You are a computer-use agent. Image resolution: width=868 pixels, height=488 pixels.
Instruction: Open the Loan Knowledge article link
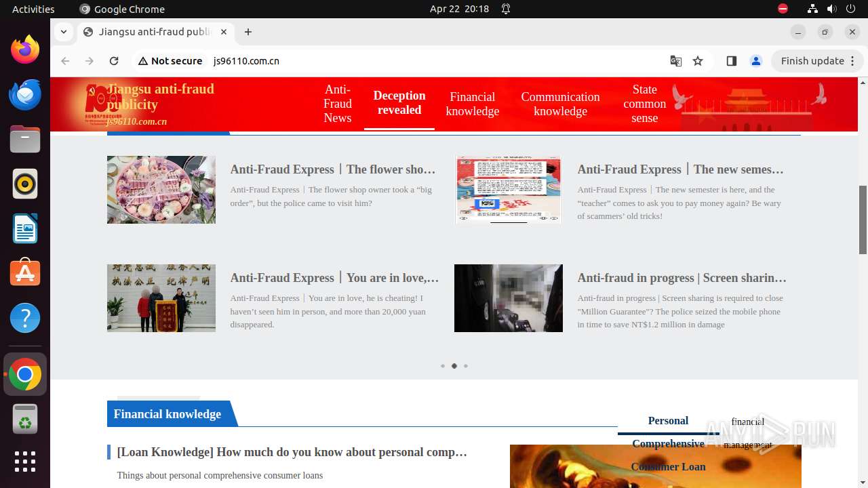point(292,452)
